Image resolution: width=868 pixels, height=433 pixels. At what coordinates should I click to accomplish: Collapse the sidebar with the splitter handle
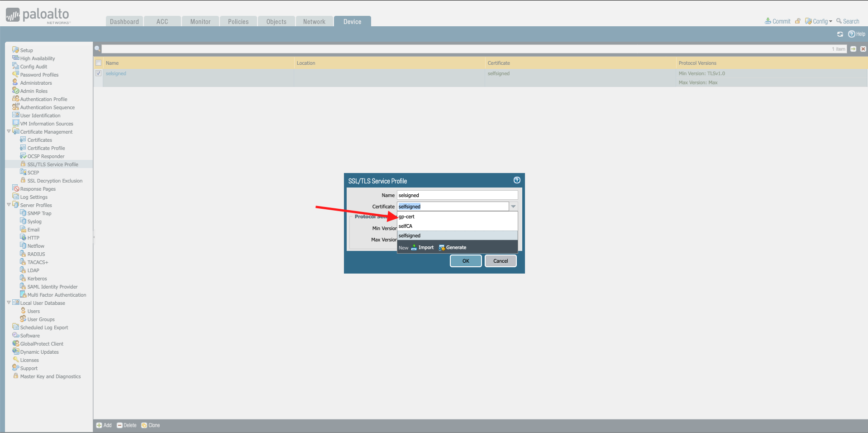click(x=94, y=237)
